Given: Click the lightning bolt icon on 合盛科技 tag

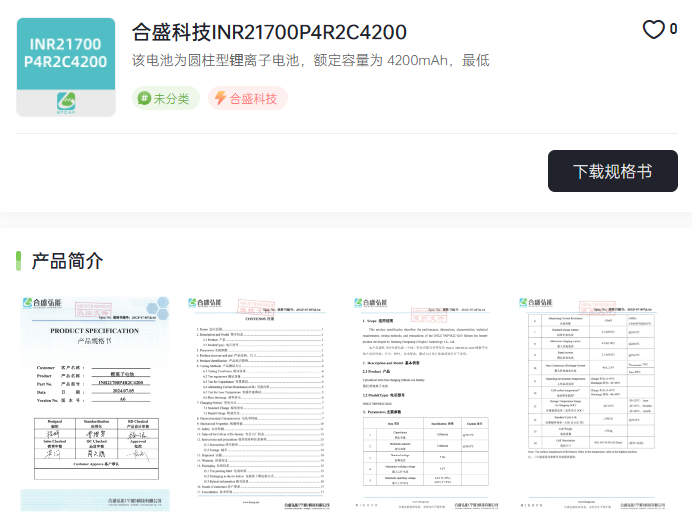Looking at the screenshot, I should pyautogui.click(x=220, y=98).
